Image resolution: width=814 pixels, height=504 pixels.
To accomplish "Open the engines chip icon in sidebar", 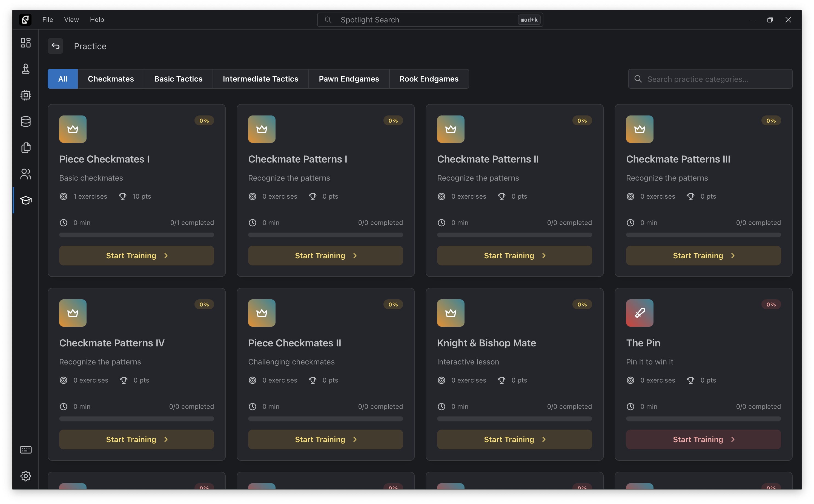I will 26,95.
